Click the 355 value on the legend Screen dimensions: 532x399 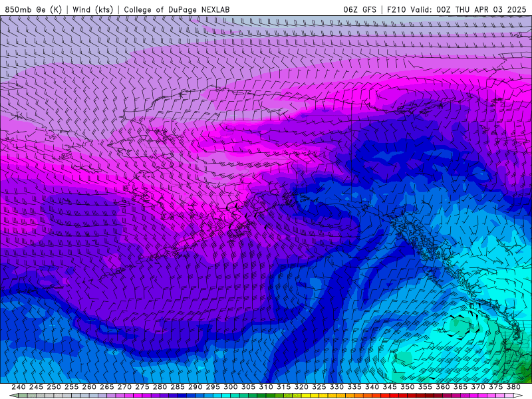425,387
